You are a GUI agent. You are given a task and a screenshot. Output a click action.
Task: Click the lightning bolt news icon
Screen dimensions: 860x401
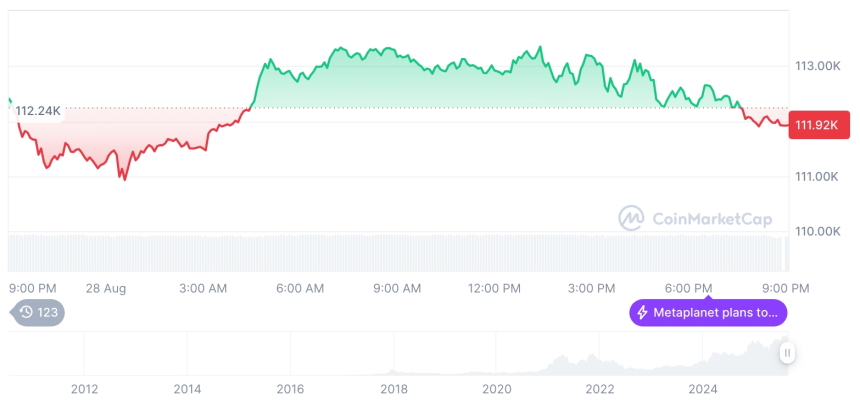pos(642,313)
